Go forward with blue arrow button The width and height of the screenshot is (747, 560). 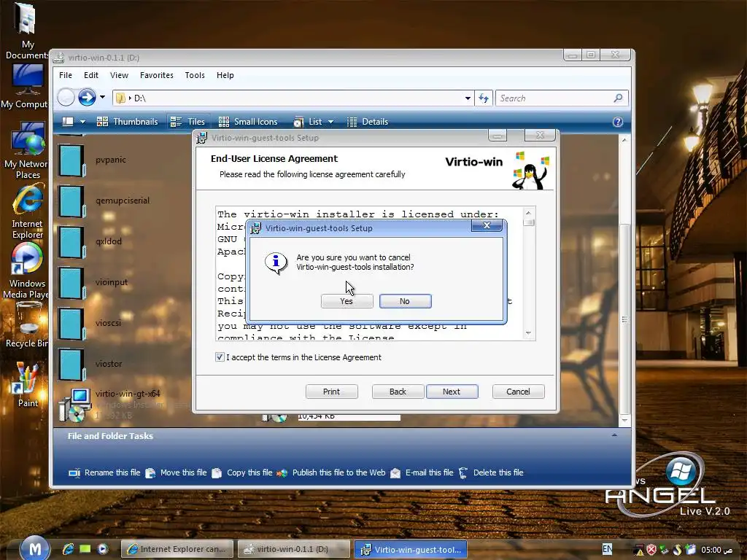click(88, 98)
